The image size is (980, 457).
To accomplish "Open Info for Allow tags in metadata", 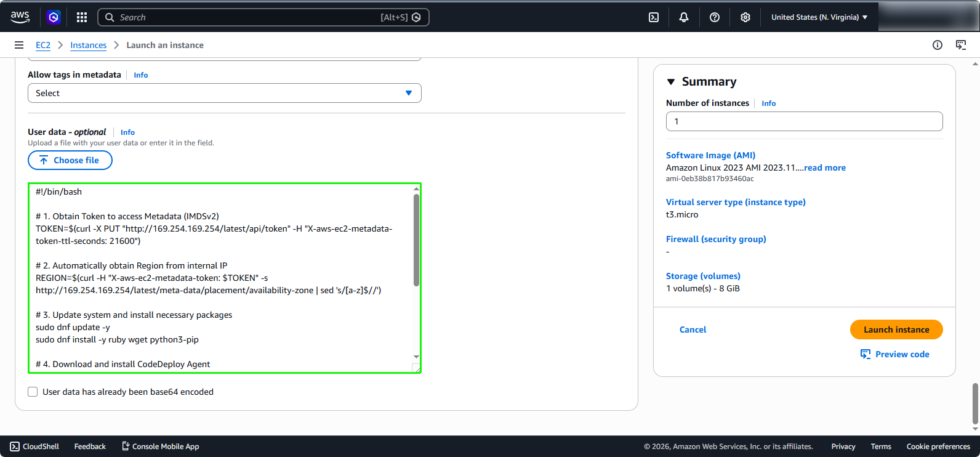I will 141,75.
